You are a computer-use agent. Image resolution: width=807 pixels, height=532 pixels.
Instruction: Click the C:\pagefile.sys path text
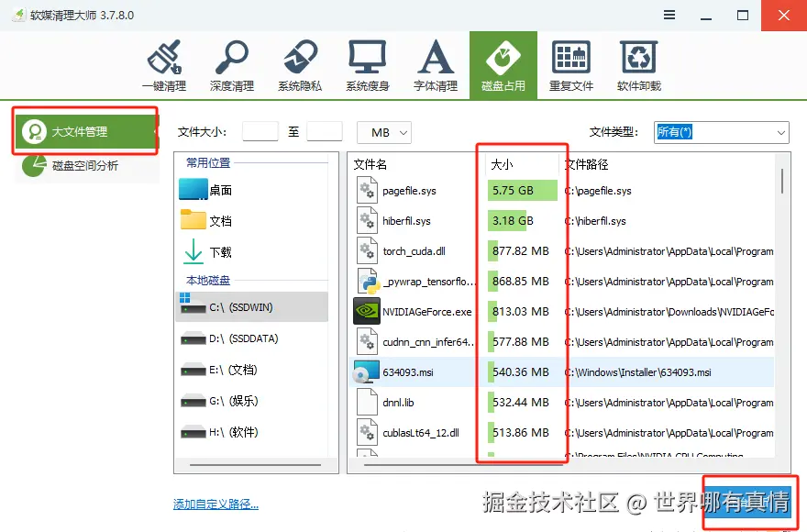pos(598,191)
